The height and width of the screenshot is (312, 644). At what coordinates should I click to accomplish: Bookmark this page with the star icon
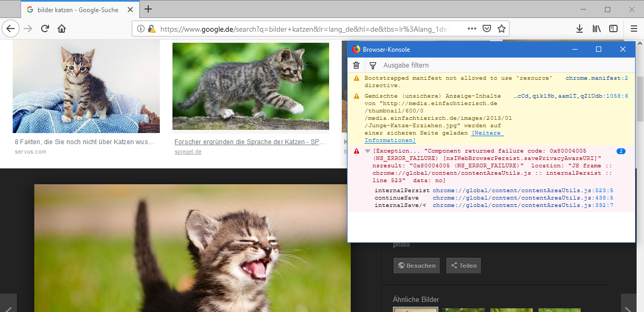pyautogui.click(x=502, y=29)
